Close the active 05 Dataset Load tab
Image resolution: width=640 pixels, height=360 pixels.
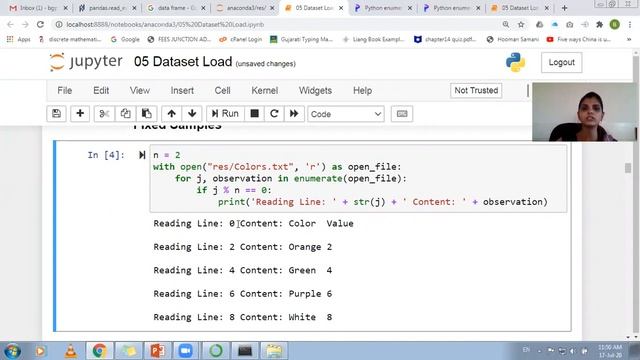pos(341,8)
